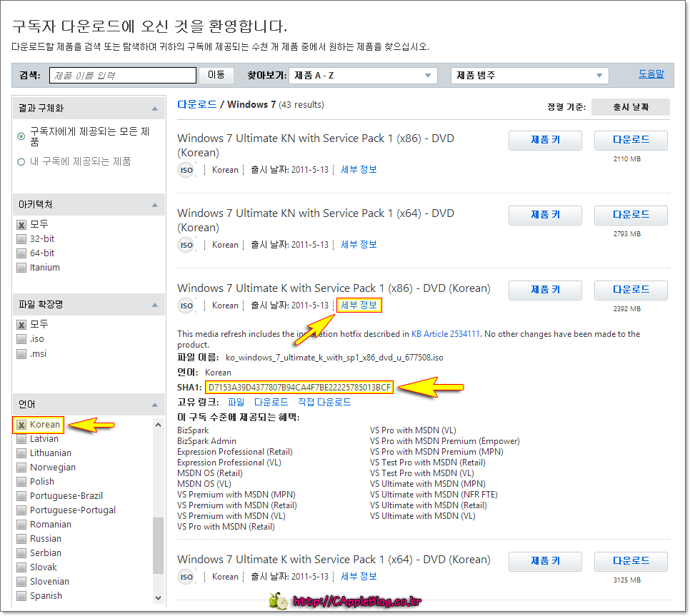This screenshot has width=690, height=616.
Task: Download Windows 7 Ultimate KN x64
Action: point(631,216)
